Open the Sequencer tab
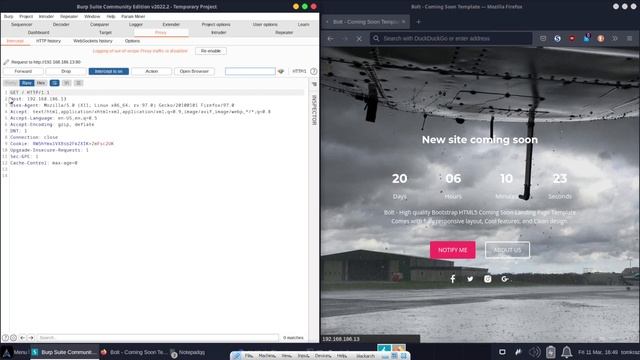 [22, 24]
